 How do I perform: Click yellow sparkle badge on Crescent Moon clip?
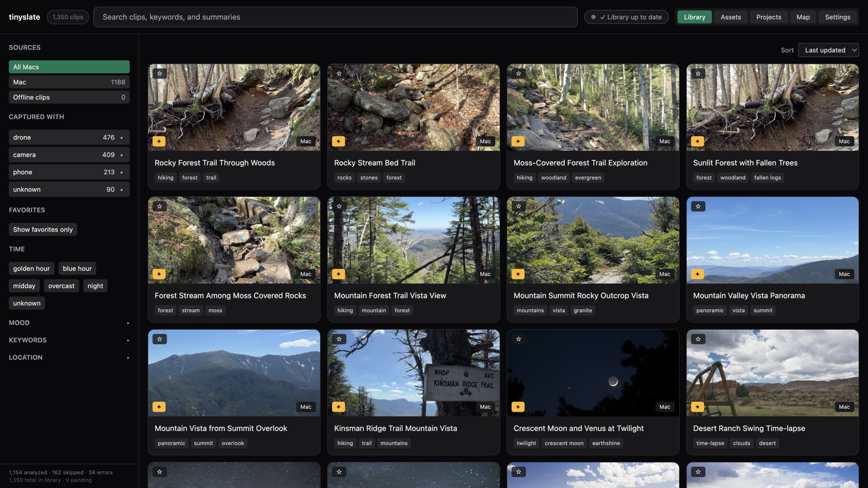point(518,407)
